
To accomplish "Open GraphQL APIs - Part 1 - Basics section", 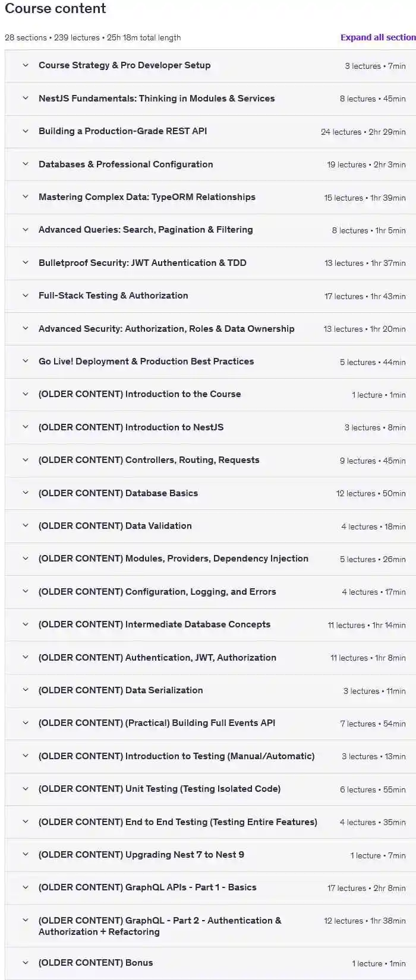I will pos(147,887).
